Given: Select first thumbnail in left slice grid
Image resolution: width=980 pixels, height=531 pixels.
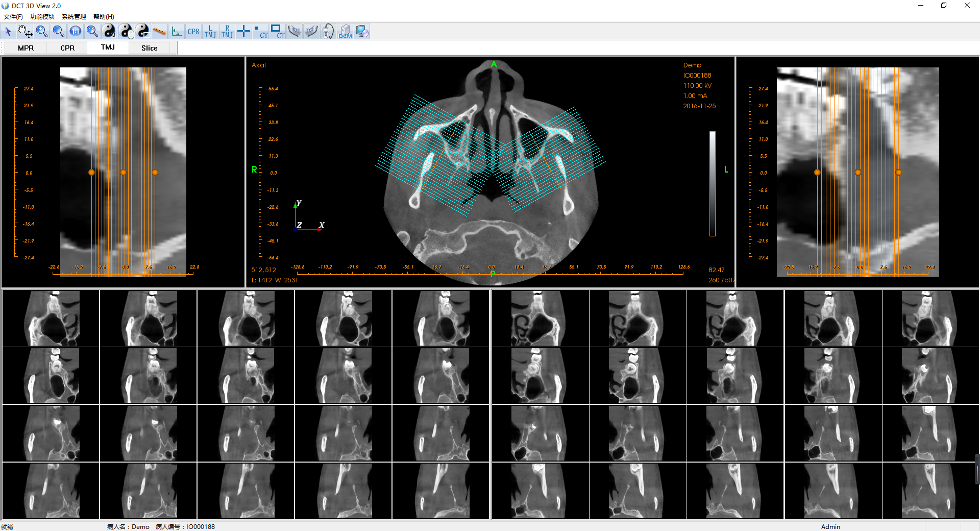Looking at the screenshot, I should pyautogui.click(x=51, y=318).
